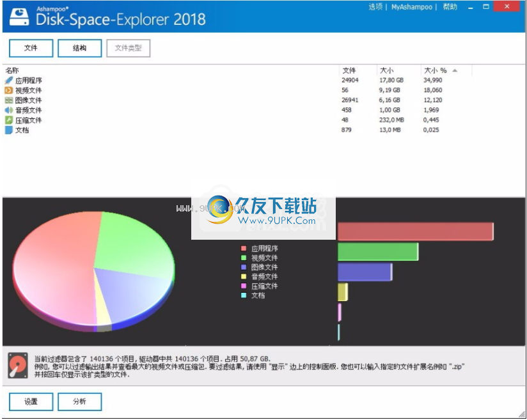Select the 文件类型 view button
527x420 pixels.
(128, 48)
